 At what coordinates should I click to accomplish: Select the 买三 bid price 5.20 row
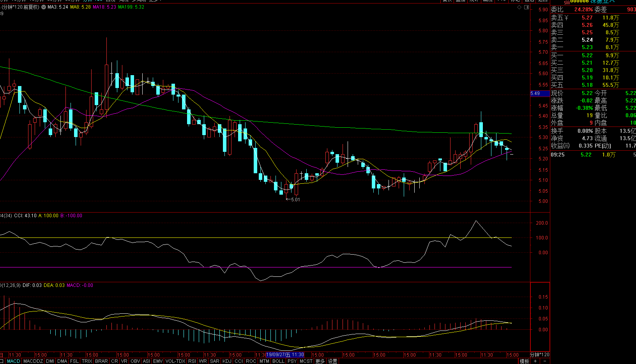(x=593, y=70)
